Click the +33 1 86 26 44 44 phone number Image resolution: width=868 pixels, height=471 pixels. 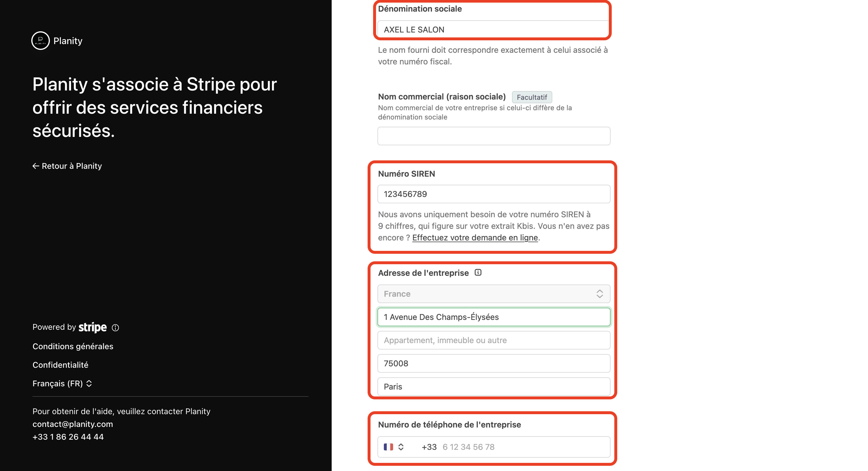[x=68, y=437]
